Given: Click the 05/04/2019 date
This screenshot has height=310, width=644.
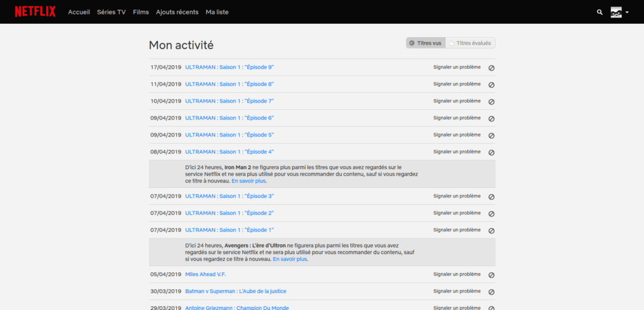Looking at the screenshot, I should [165, 274].
